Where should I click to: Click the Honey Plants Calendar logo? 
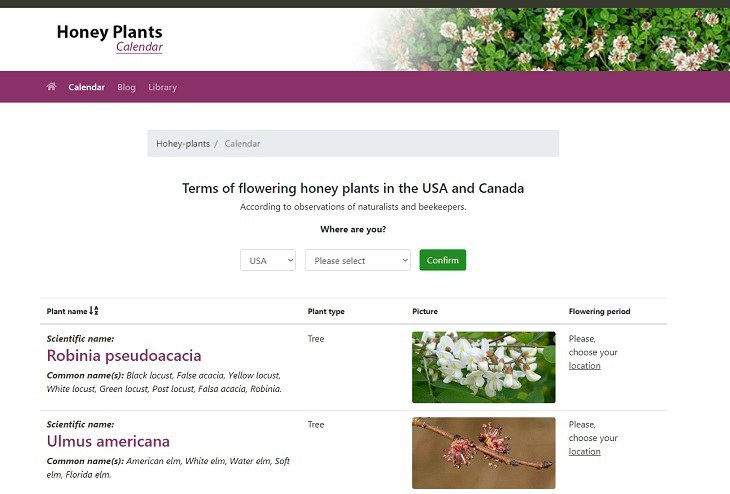tap(109, 38)
